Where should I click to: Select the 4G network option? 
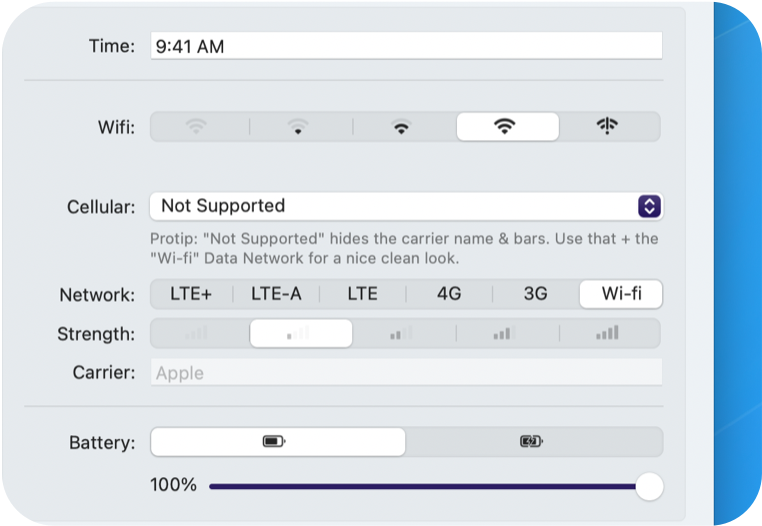(x=449, y=294)
